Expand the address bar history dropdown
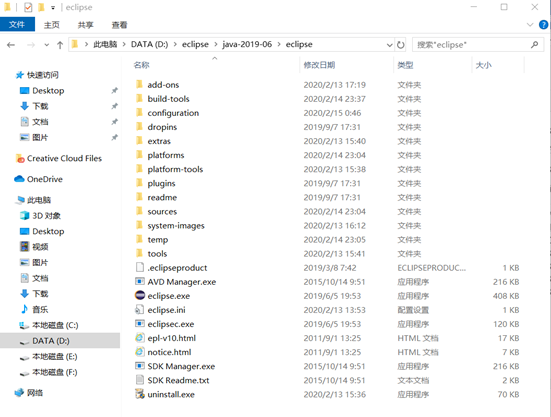 (x=389, y=45)
